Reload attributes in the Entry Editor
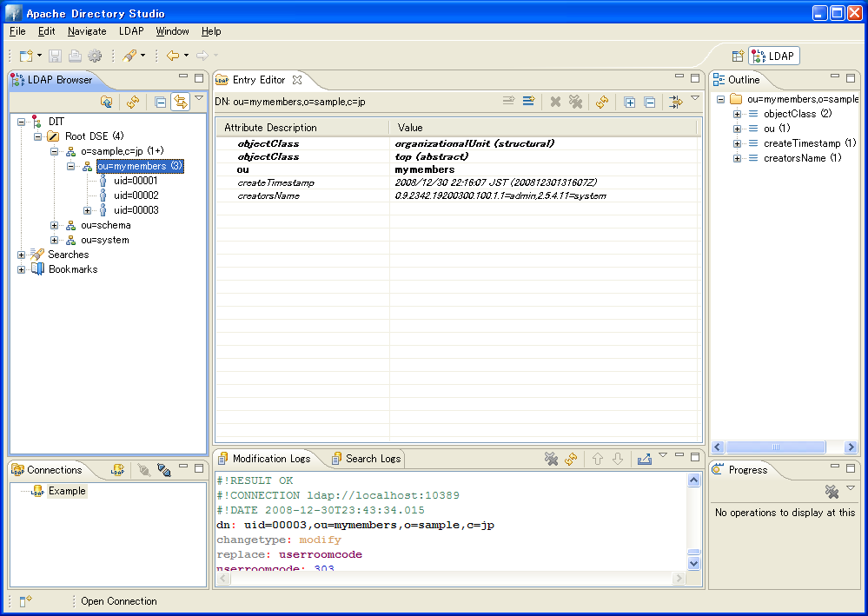 tap(602, 102)
